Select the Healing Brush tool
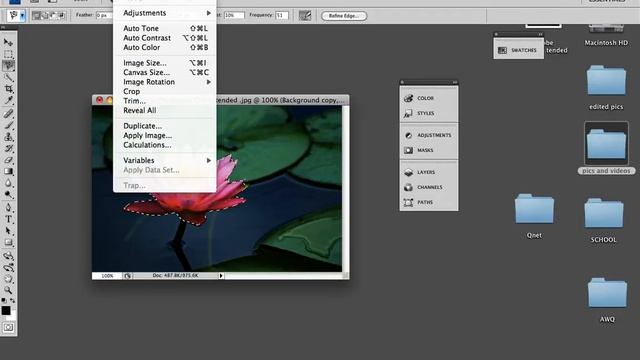Viewport: 640px width, 360px height. [8, 114]
